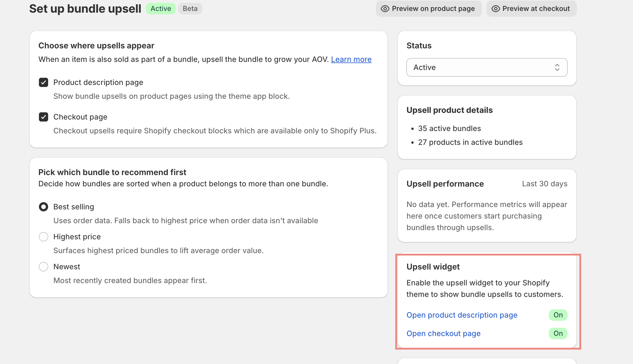Image resolution: width=633 pixels, height=364 pixels.
Task: Click the eye icon in Preview on product page
Action: point(385,9)
